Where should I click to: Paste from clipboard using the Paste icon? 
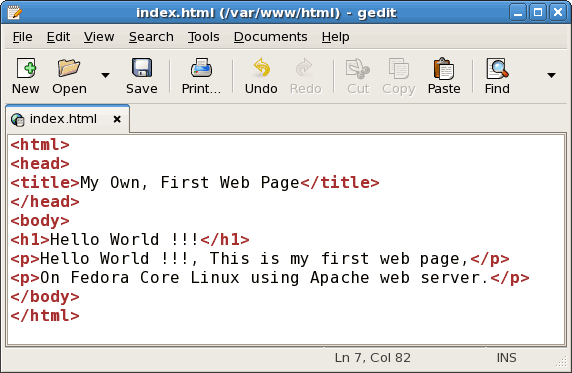(444, 69)
